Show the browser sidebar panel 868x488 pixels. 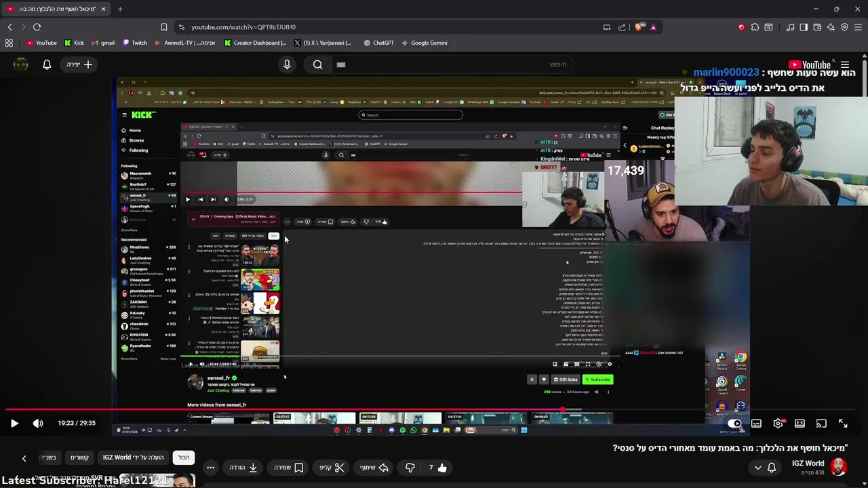[804, 27]
